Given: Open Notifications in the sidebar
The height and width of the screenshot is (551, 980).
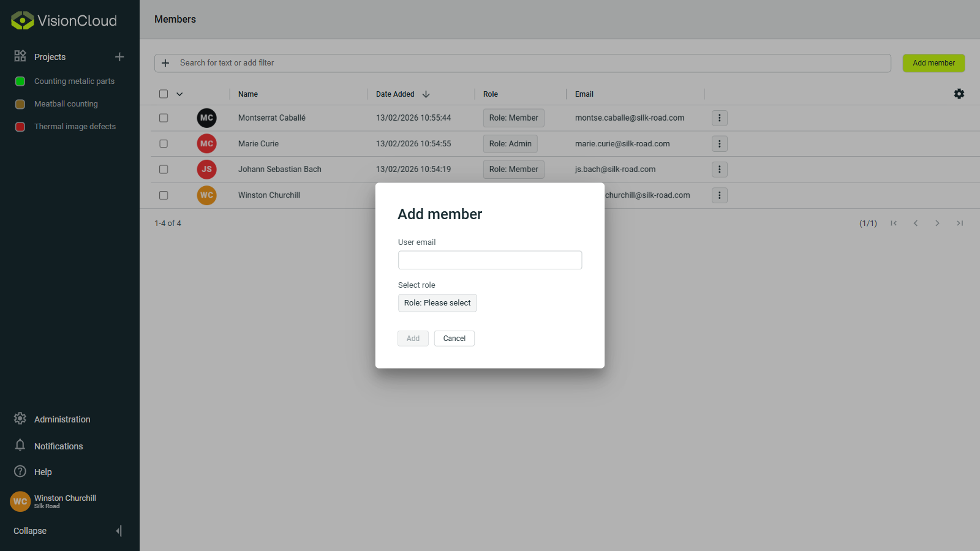Looking at the screenshot, I should coord(58,446).
